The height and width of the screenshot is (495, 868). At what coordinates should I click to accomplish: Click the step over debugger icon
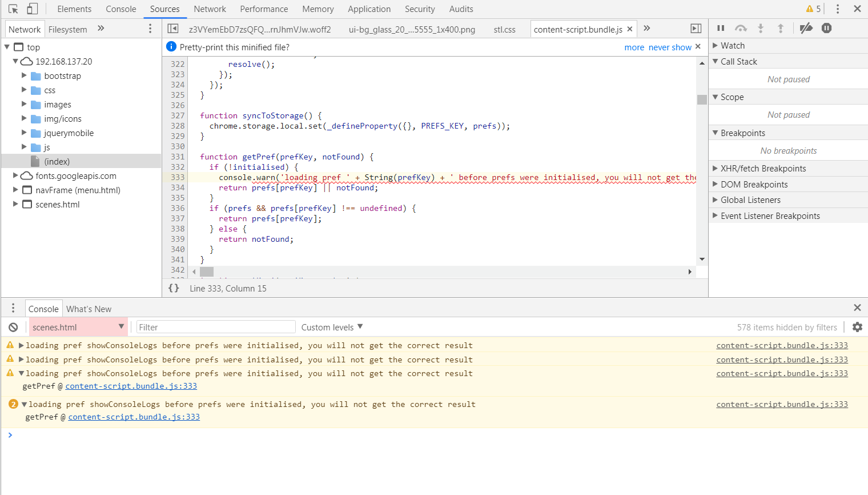741,28
